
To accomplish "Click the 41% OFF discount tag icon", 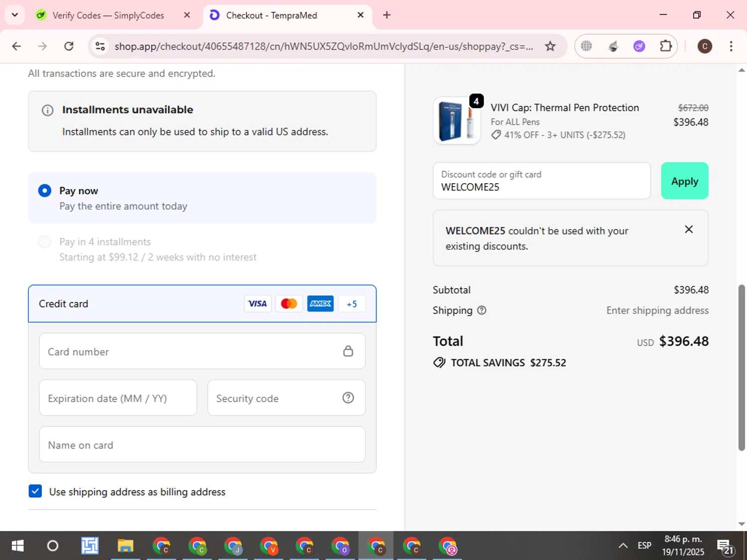I will tap(496, 135).
